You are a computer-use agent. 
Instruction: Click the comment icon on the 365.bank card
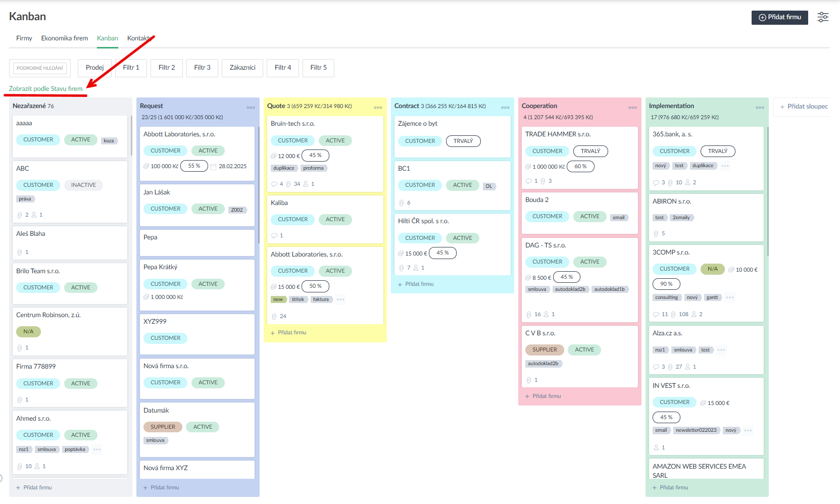(x=656, y=183)
